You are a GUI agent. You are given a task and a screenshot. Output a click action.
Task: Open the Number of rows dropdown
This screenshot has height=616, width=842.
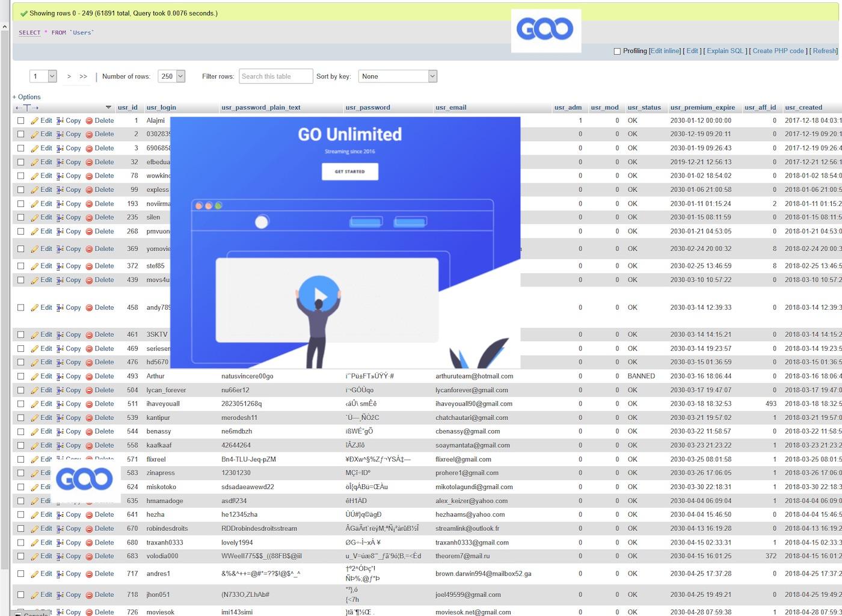[x=171, y=76]
